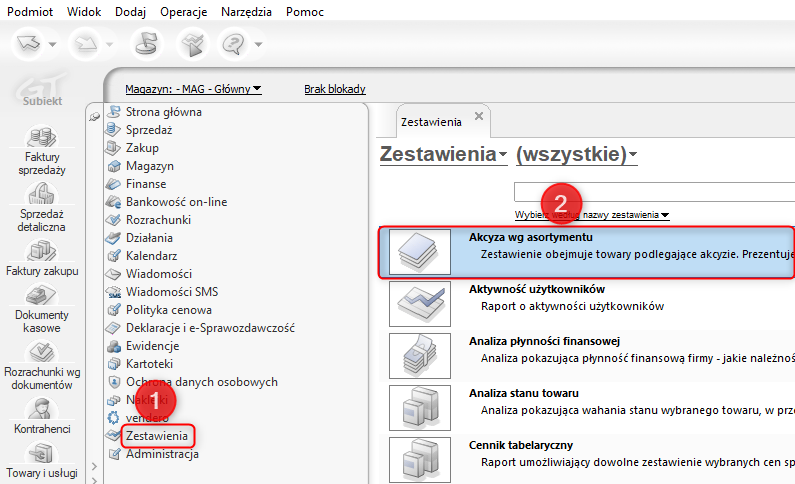
Task: Click the help question mark icon
Action: pyautogui.click(x=233, y=44)
